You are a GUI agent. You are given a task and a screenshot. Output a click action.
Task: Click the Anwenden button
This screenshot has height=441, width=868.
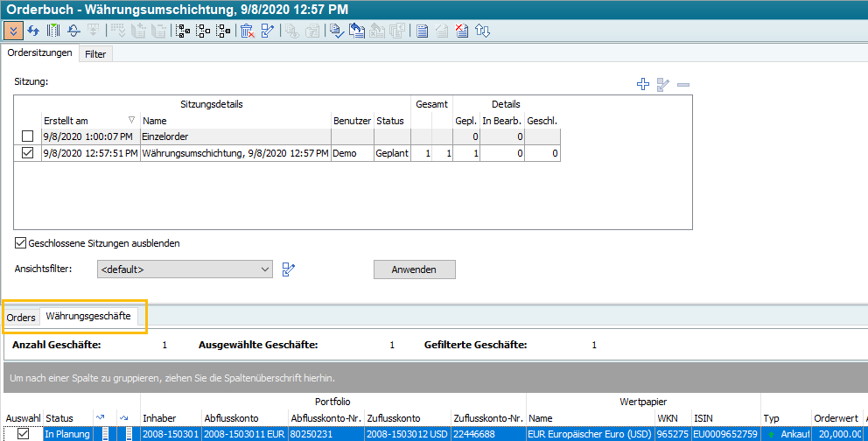pos(414,269)
